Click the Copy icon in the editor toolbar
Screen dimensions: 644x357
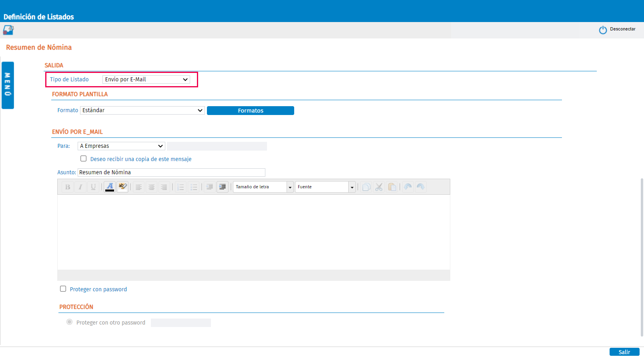click(x=366, y=187)
